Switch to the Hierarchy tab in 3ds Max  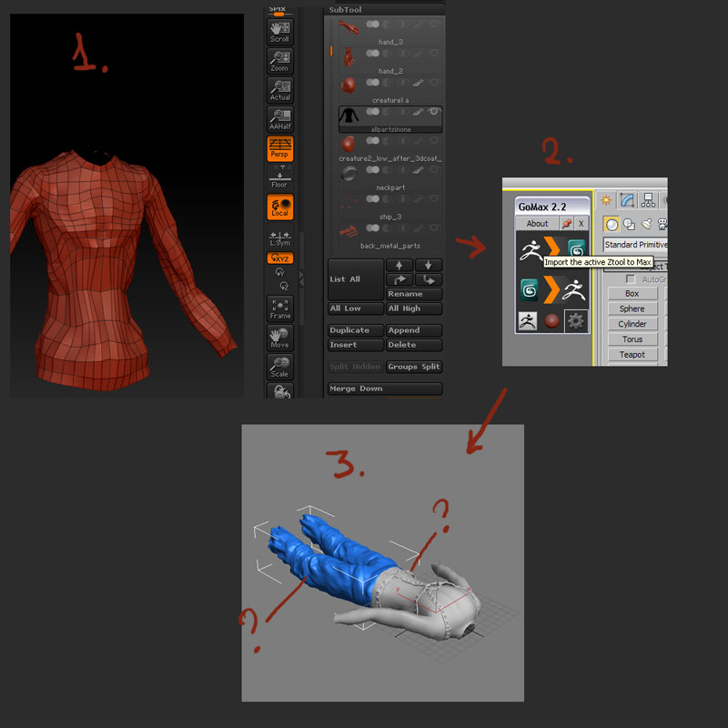tap(648, 200)
